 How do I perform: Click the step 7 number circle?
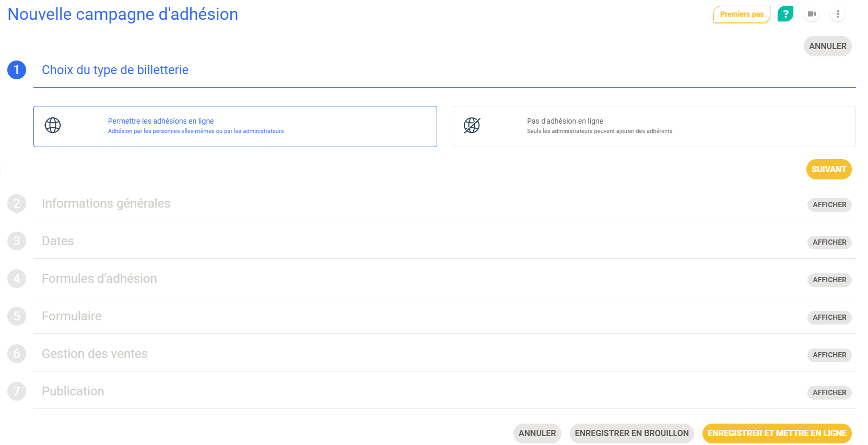[x=17, y=391]
